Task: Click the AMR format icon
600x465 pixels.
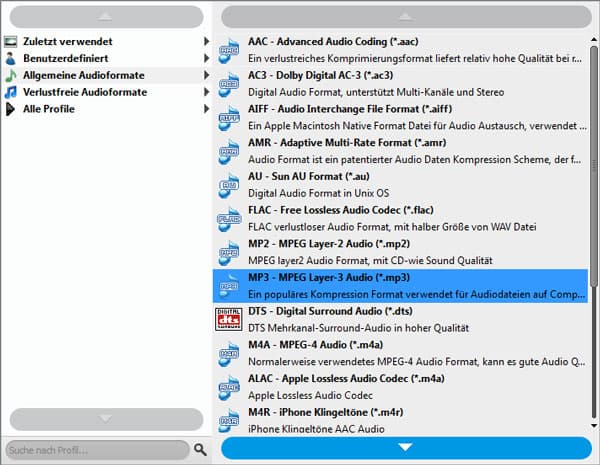Action: (x=228, y=152)
